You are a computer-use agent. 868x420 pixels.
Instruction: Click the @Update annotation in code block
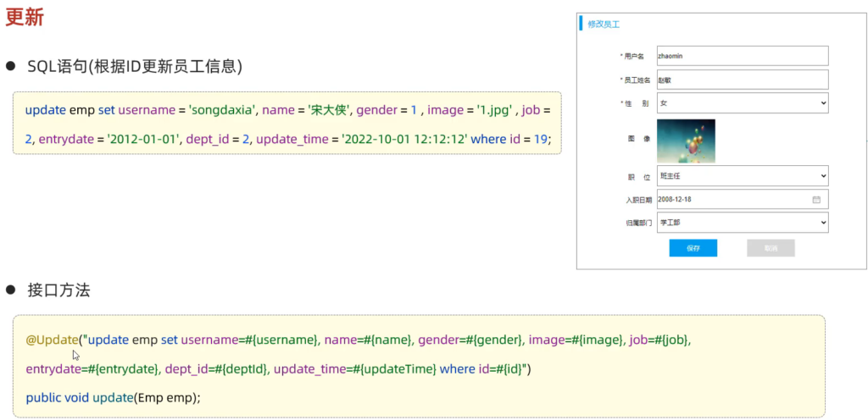point(53,340)
